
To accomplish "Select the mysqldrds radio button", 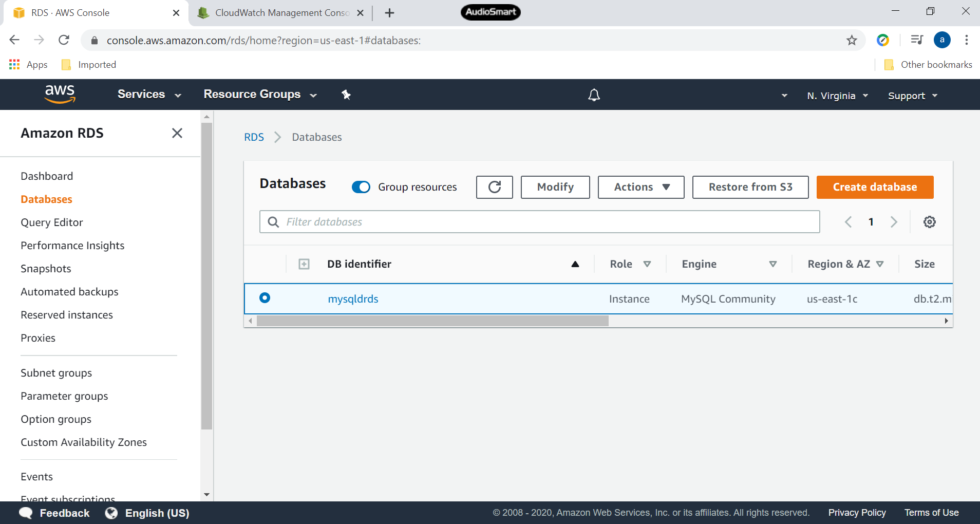I will point(265,298).
